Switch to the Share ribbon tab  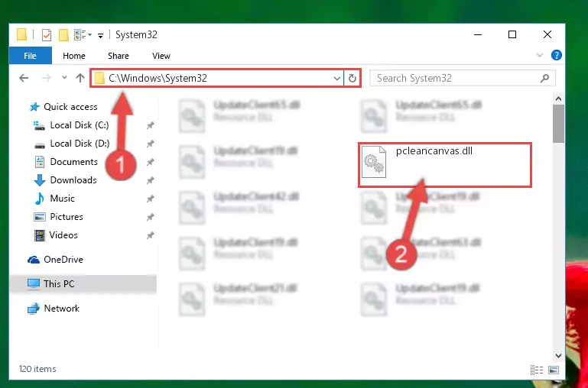[118, 56]
